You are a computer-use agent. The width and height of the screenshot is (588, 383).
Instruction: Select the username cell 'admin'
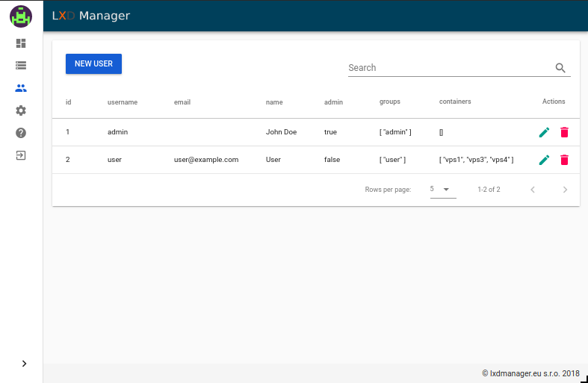click(118, 132)
